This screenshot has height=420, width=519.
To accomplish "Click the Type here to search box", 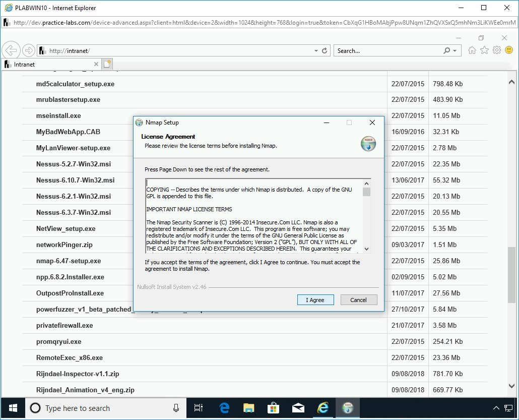I will click(101, 408).
